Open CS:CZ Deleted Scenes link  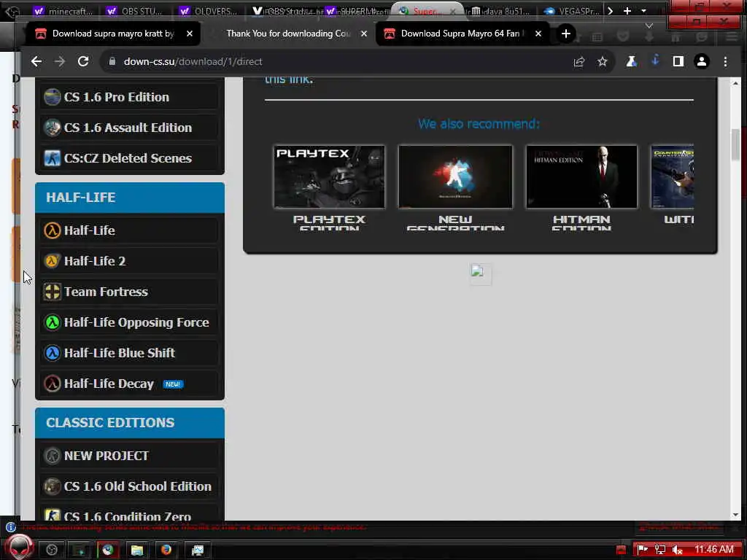pos(130,158)
